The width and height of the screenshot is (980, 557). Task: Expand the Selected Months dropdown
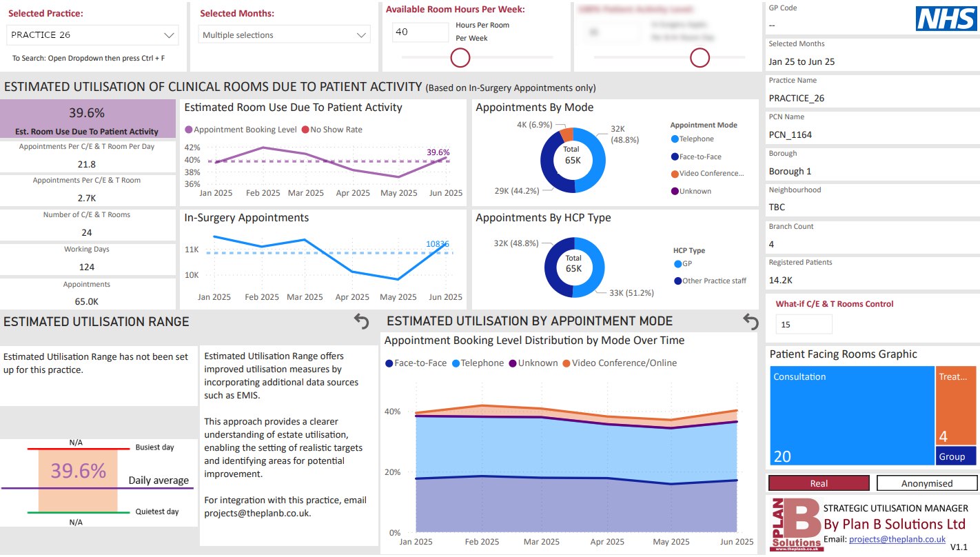click(284, 35)
